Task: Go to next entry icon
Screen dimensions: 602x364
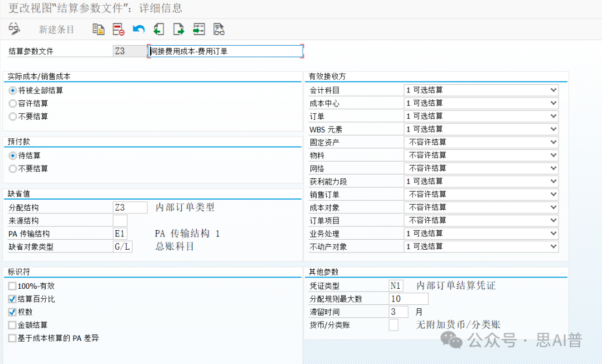Action: click(x=178, y=29)
